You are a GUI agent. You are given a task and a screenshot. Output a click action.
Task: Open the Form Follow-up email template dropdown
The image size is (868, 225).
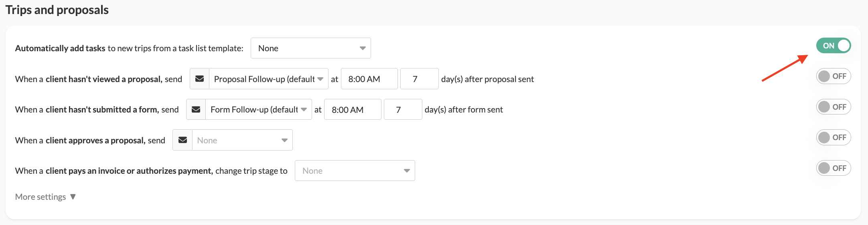[258, 109]
